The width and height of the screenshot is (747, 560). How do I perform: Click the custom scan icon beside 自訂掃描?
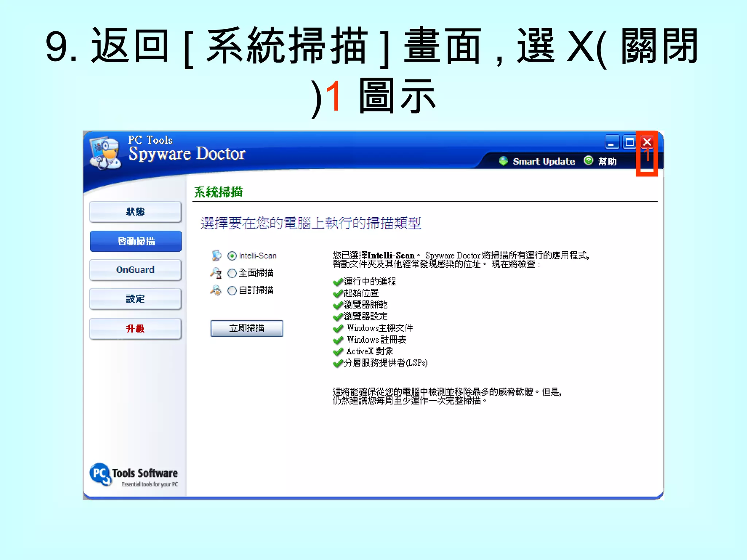click(x=216, y=290)
